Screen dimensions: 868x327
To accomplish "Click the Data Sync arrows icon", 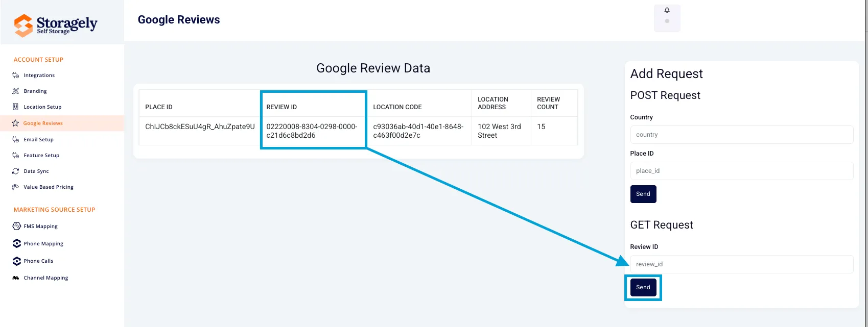I will (16, 171).
